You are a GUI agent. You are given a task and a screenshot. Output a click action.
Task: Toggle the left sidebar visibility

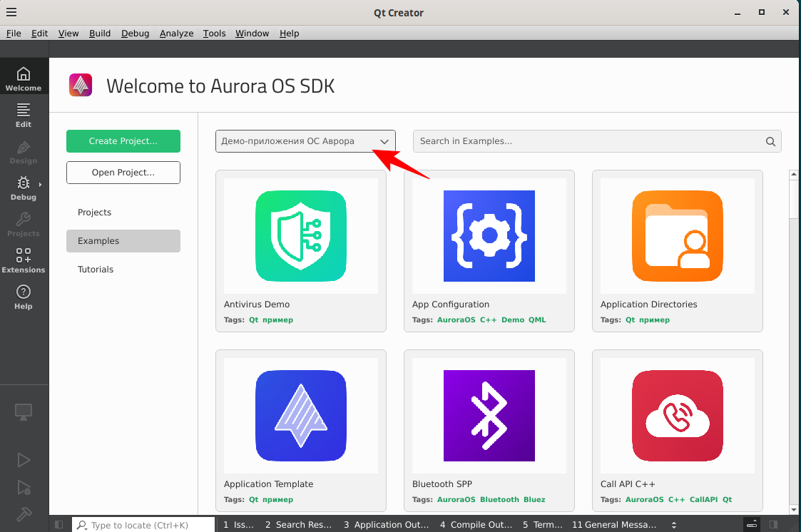pos(58,524)
